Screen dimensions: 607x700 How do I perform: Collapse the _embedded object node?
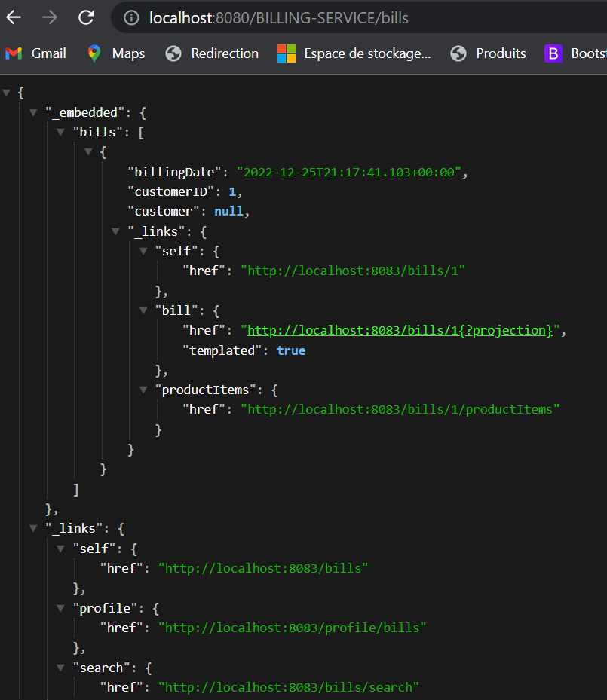pyautogui.click(x=33, y=112)
